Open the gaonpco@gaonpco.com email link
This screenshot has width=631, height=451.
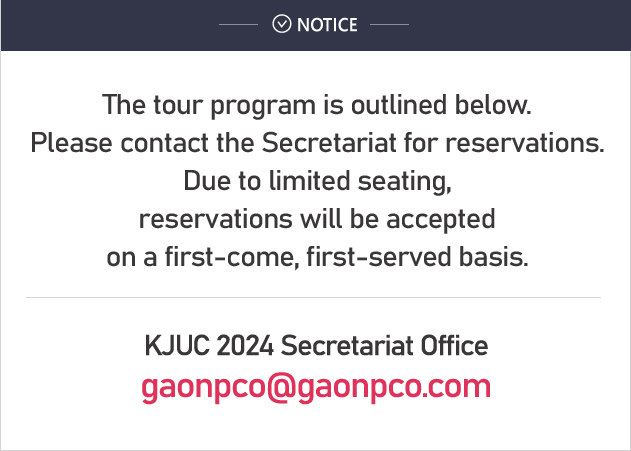pos(316,387)
